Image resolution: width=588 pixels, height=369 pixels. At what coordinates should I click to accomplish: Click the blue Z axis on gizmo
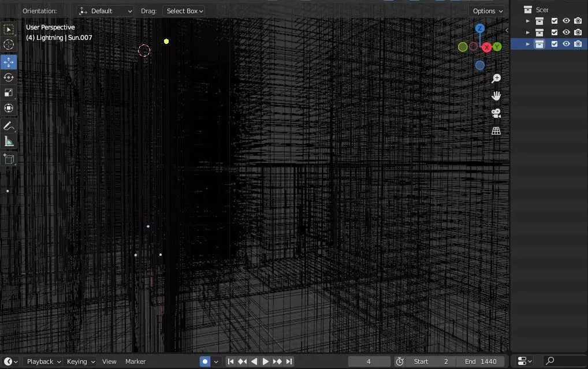point(479,28)
